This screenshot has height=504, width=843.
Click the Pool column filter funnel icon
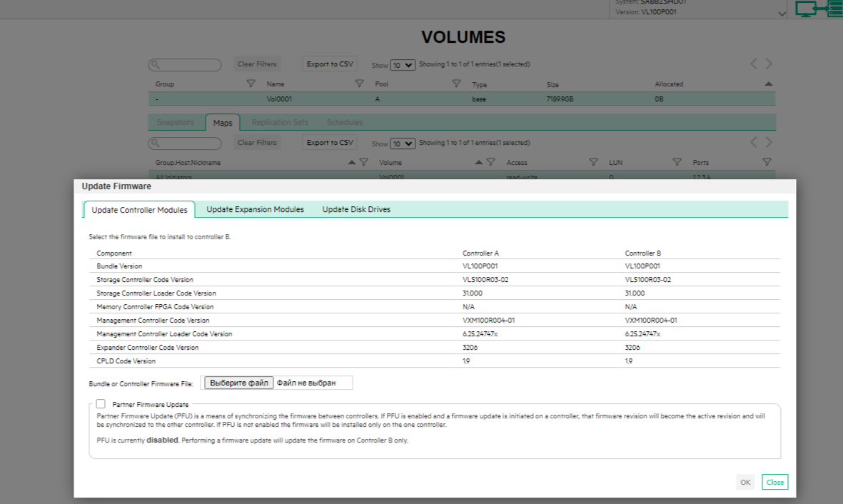(x=456, y=84)
